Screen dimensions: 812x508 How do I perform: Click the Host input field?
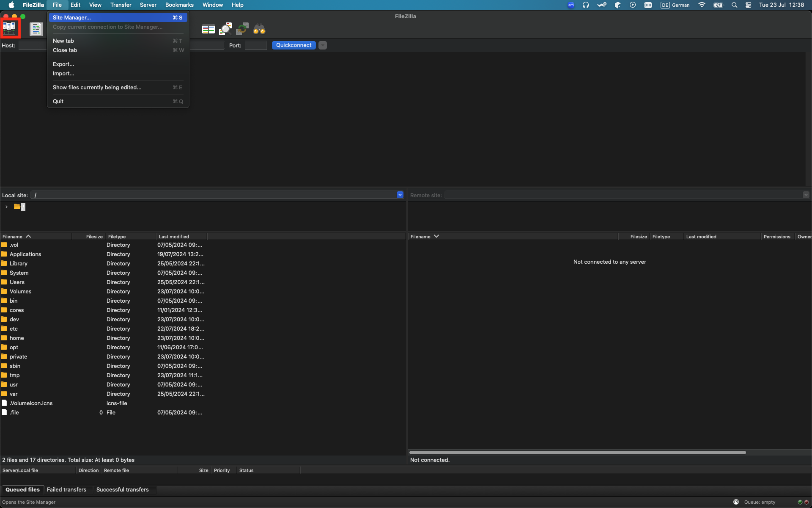tap(33, 45)
